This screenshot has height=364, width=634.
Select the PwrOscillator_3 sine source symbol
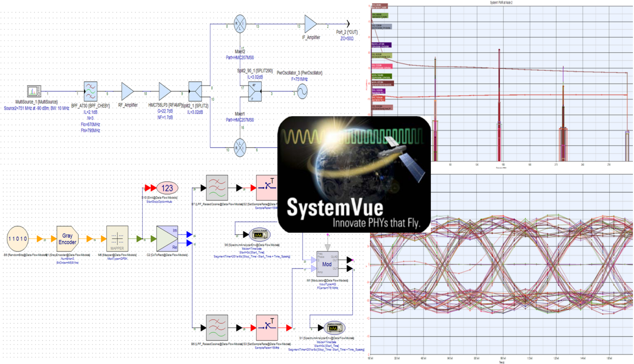[x=302, y=91]
